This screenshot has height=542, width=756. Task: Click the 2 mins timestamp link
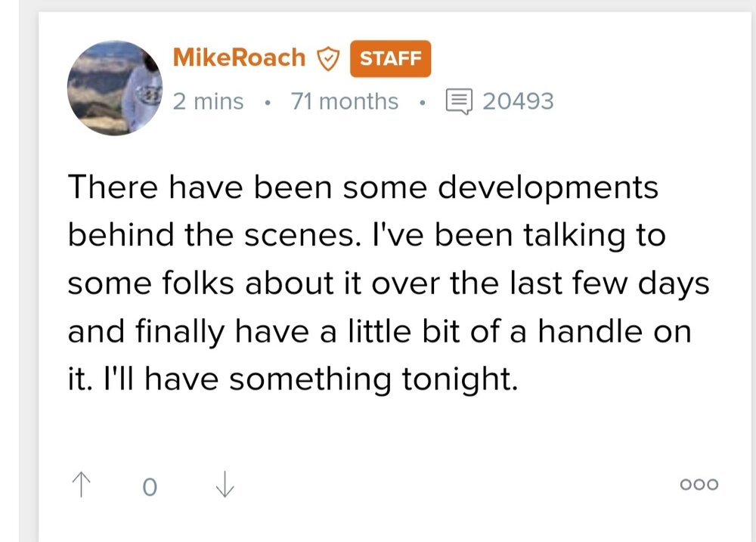pos(207,101)
